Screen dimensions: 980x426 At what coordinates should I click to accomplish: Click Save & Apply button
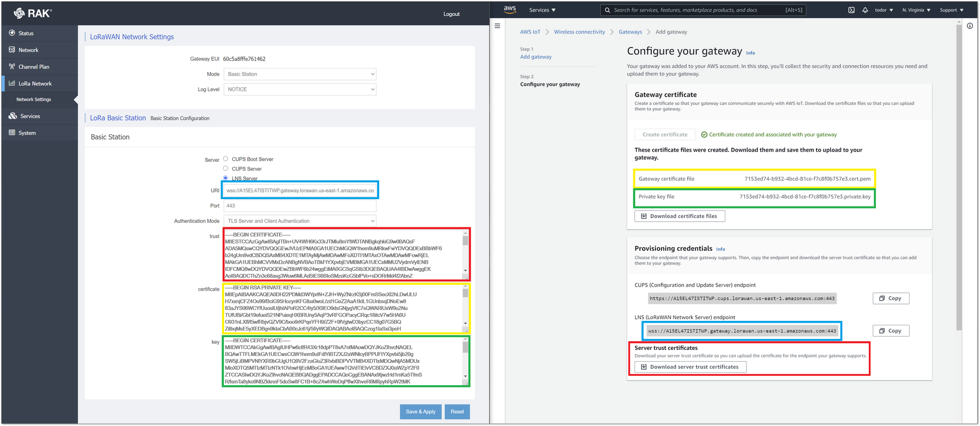421,412
